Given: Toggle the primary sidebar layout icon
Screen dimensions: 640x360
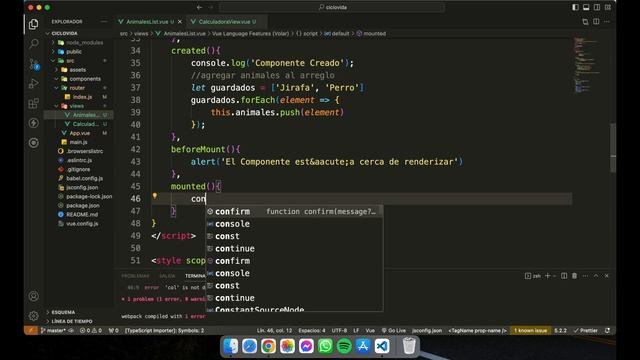Looking at the screenshot, I should (x=575, y=7).
